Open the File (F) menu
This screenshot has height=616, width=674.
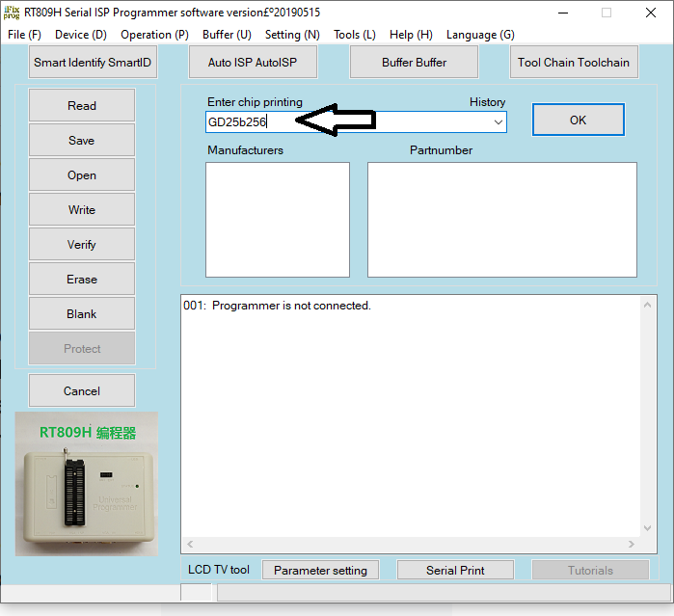(x=24, y=35)
